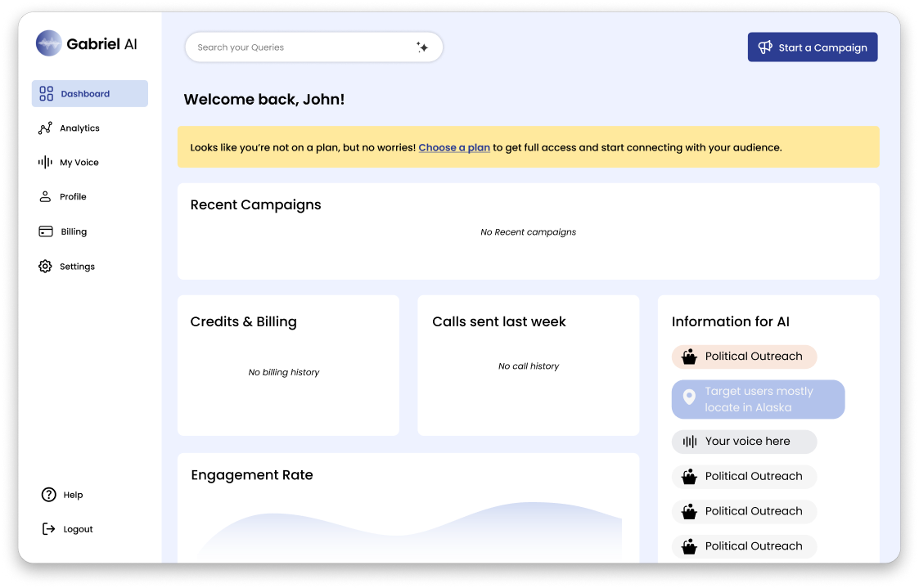
Task: Click the Recent Campaigns heading
Action: [255, 205]
